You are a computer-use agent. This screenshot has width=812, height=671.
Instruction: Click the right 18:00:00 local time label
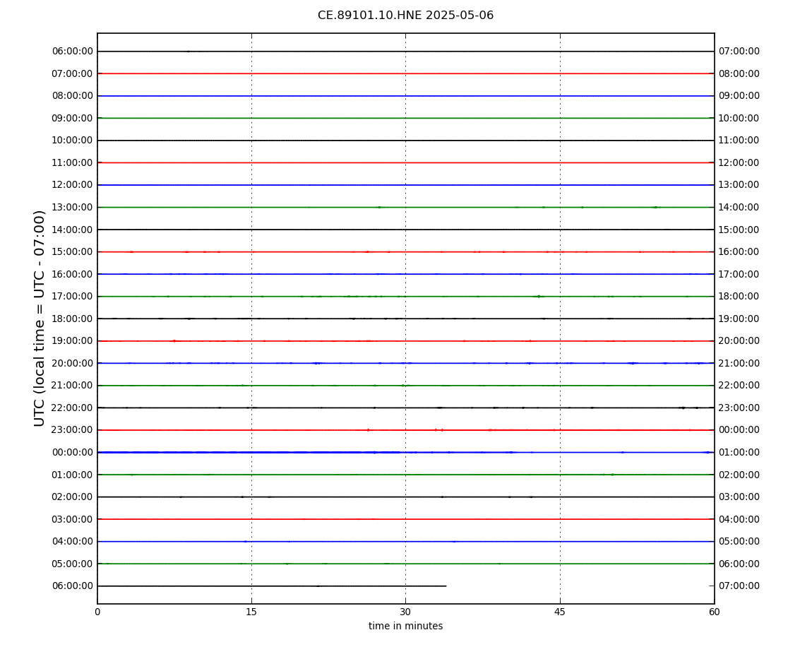click(x=739, y=297)
